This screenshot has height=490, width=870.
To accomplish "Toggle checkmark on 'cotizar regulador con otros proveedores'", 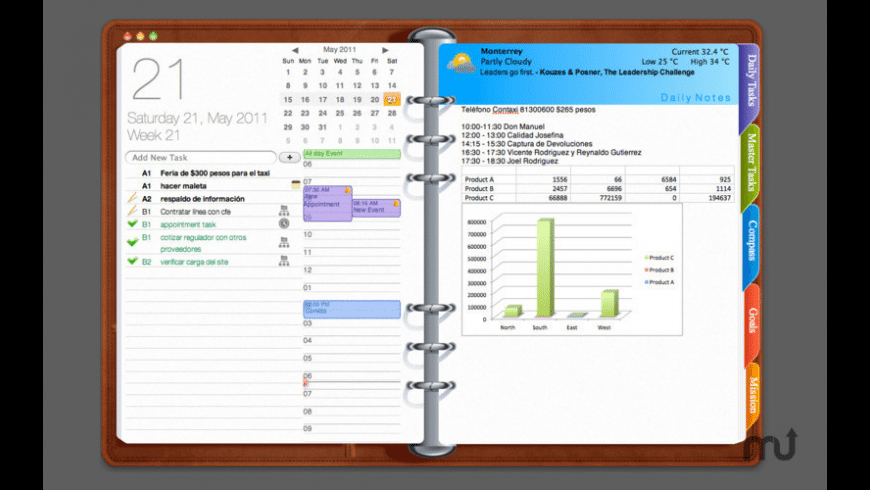I will pos(132,242).
